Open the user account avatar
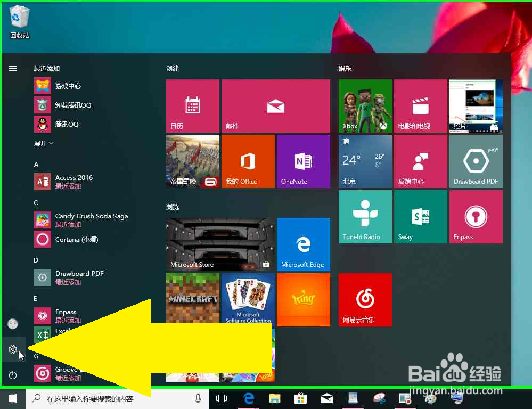The image size is (532, 409). point(13,324)
